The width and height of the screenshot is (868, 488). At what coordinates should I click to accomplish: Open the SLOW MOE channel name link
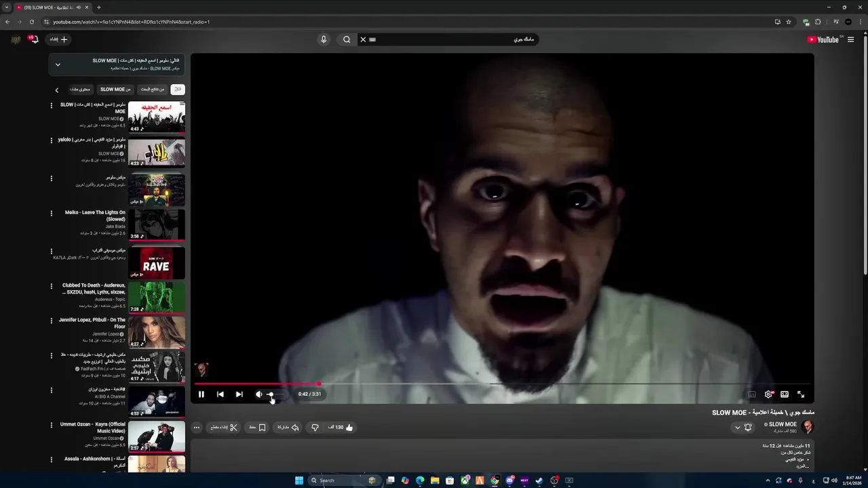pos(783,424)
